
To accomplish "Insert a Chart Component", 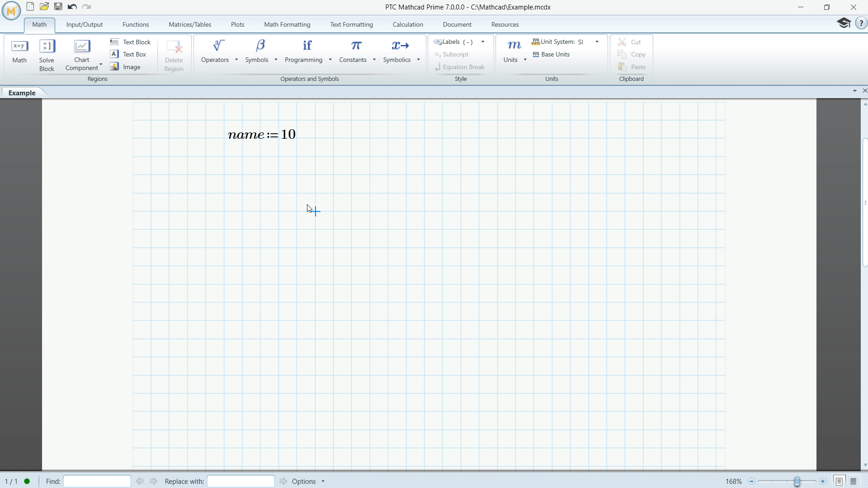I will [x=82, y=55].
